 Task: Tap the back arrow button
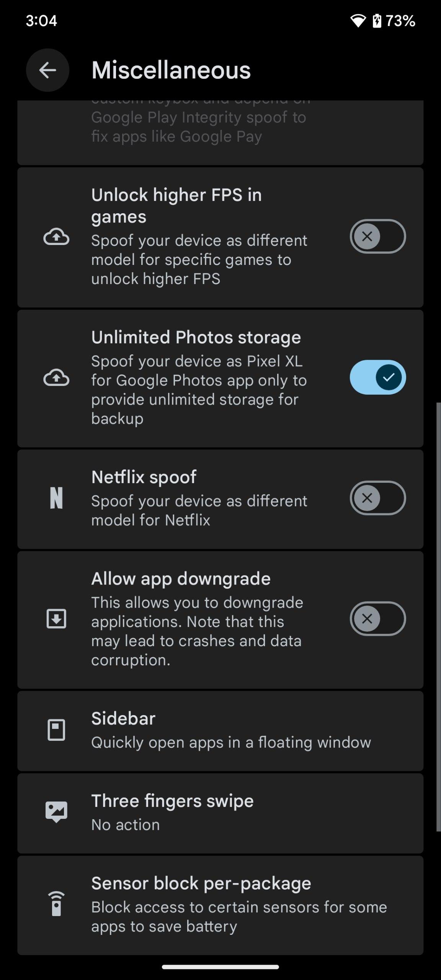(x=47, y=70)
